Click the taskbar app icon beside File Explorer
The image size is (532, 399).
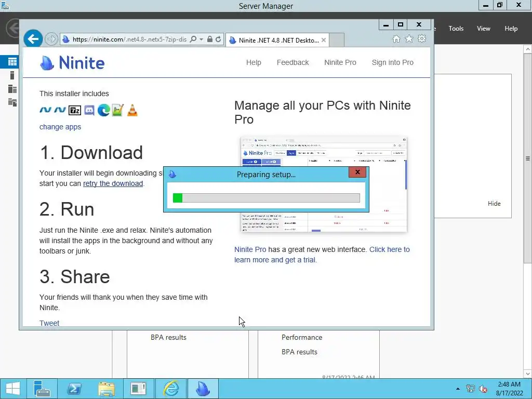click(x=138, y=389)
